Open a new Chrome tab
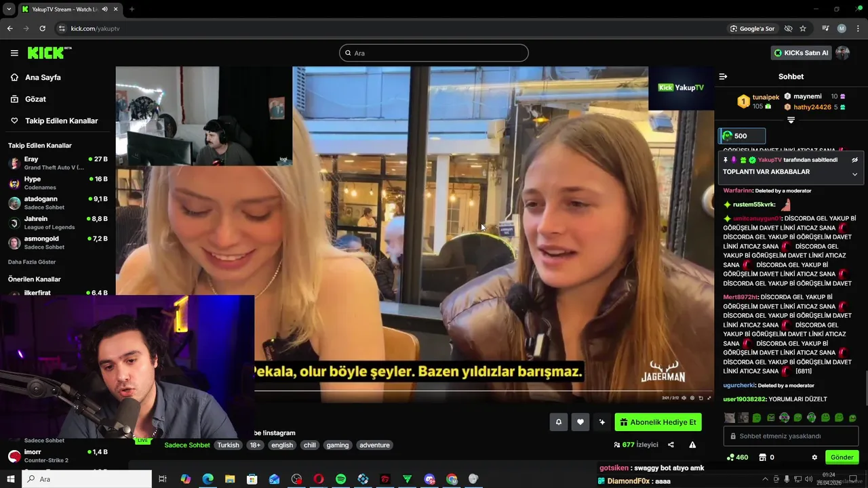The height and width of the screenshot is (488, 868). point(132,9)
